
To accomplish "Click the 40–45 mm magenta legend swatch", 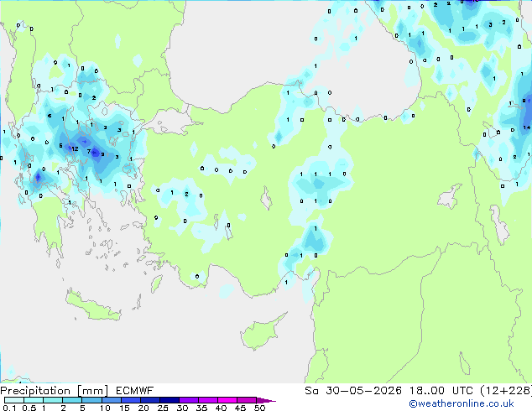I will coord(227,400).
